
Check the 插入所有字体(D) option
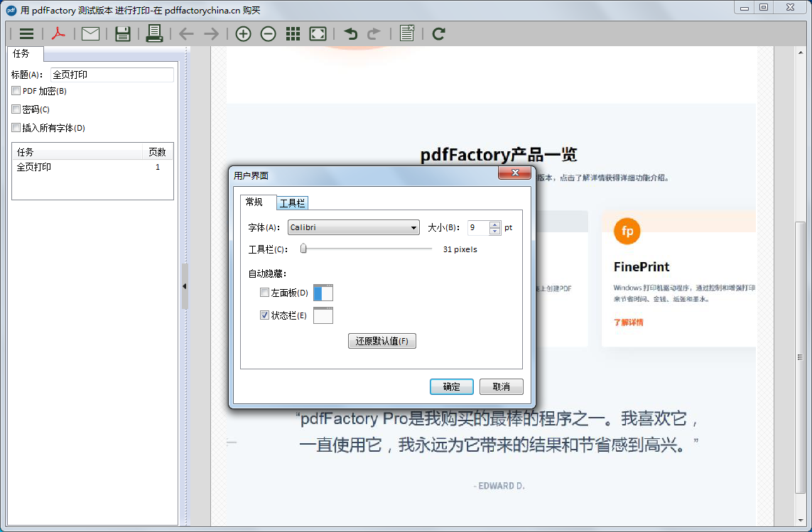pyautogui.click(x=16, y=127)
